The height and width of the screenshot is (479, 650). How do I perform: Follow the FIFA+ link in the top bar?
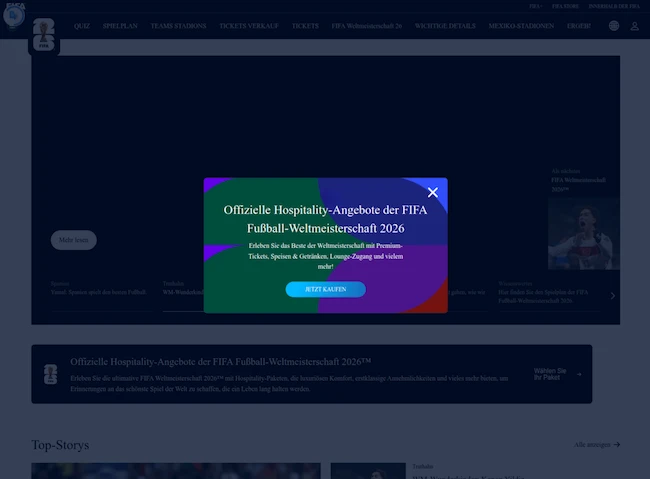pos(536,6)
